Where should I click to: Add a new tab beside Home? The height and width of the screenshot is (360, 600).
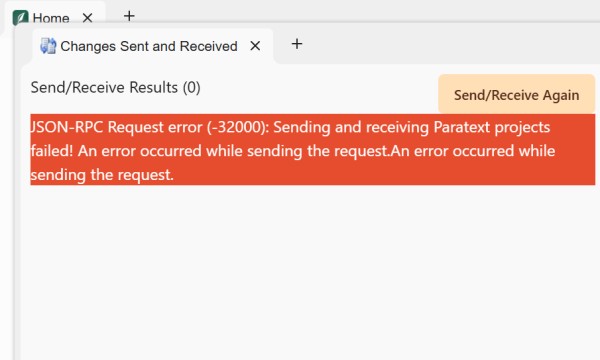[129, 16]
